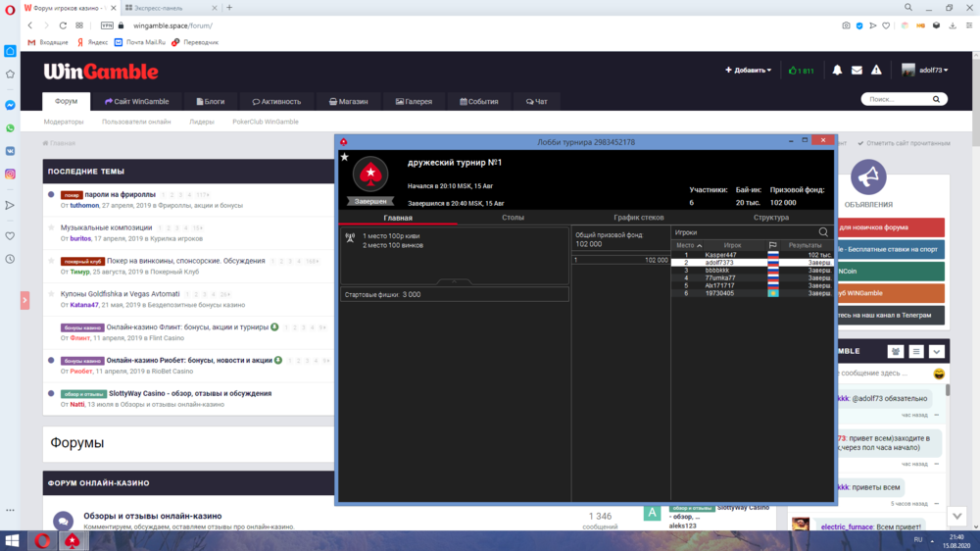The image size is (980, 551).
Task: Open Instagram in the Opera sidebar
Action: coord(10,174)
